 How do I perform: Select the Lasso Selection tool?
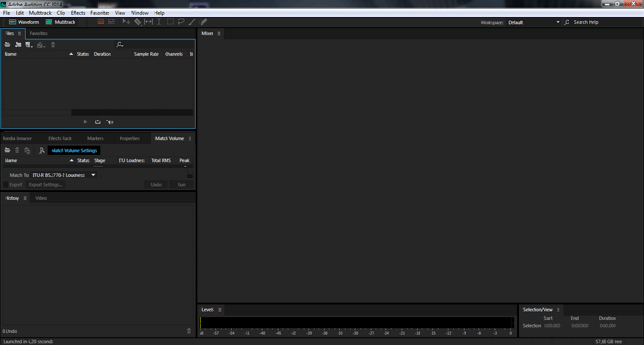pyautogui.click(x=180, y=22)
